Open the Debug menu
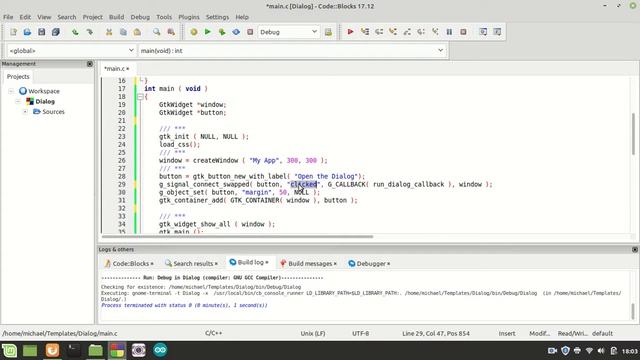The height and width of the screenshot is (360, 640). pos(140,17)
